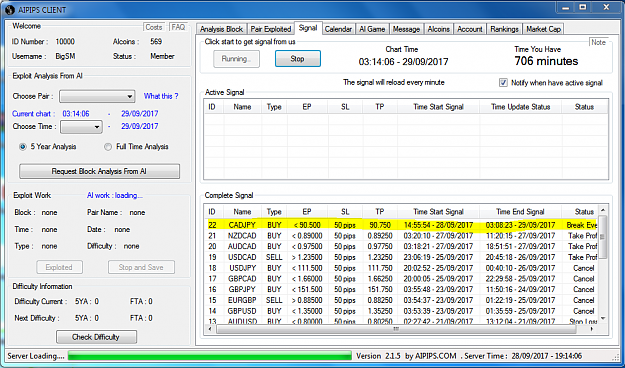Select the Full Time Analysis radio button
This screenshot has height=368, width=625.
tap(108, 147)
